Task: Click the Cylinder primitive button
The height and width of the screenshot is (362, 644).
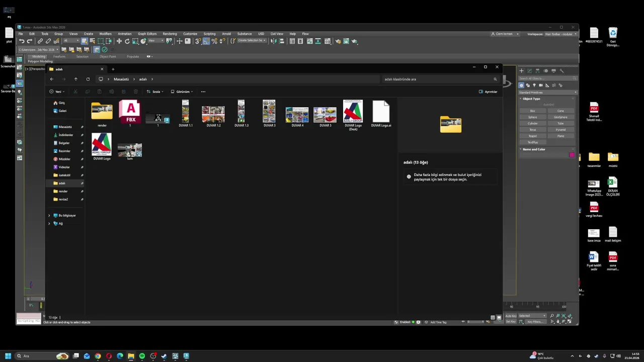Action: point(532,123)
